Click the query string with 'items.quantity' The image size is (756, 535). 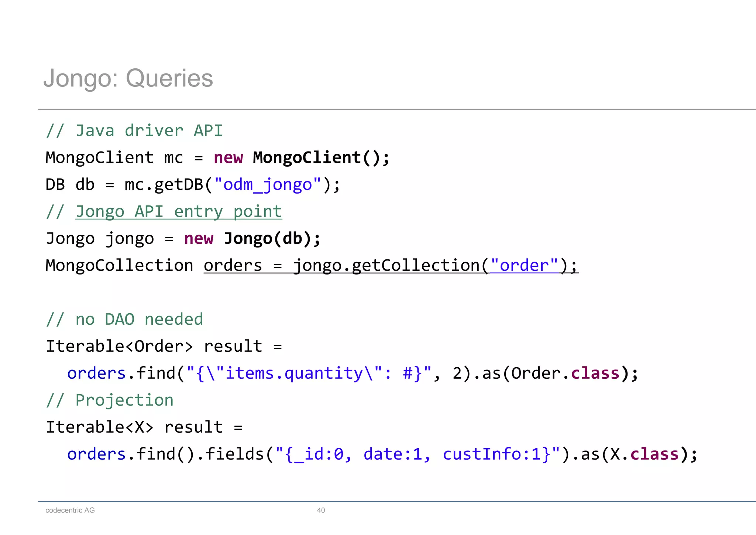pyautogui.click(x=309, y=374)
